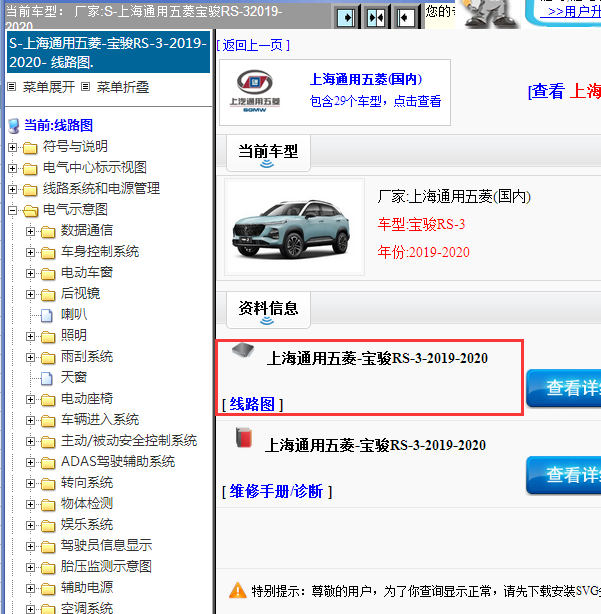Click the center split panel layout icon
This screenshot has width=601, height=614.
pyautogui.click(x=376, y=17)
